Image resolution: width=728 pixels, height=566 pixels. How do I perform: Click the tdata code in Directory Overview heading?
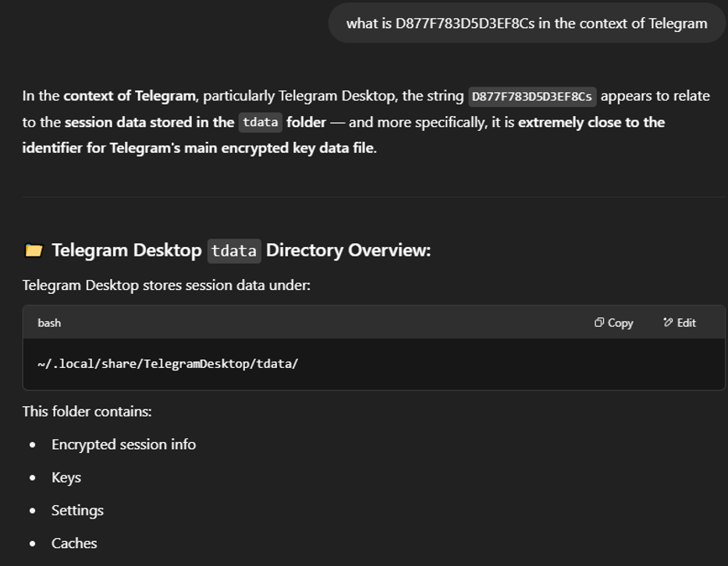click(234, 251)
